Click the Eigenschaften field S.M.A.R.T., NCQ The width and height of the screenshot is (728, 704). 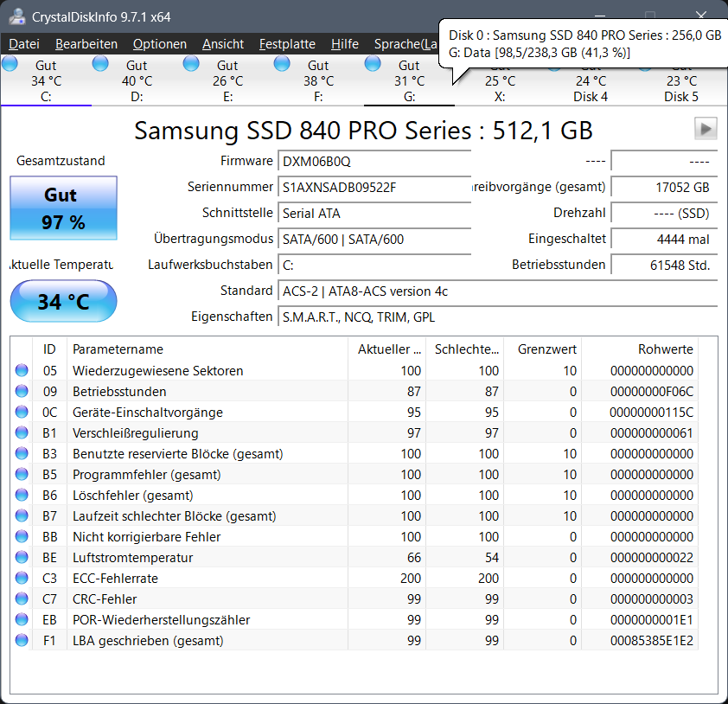(x=498, y=317)
